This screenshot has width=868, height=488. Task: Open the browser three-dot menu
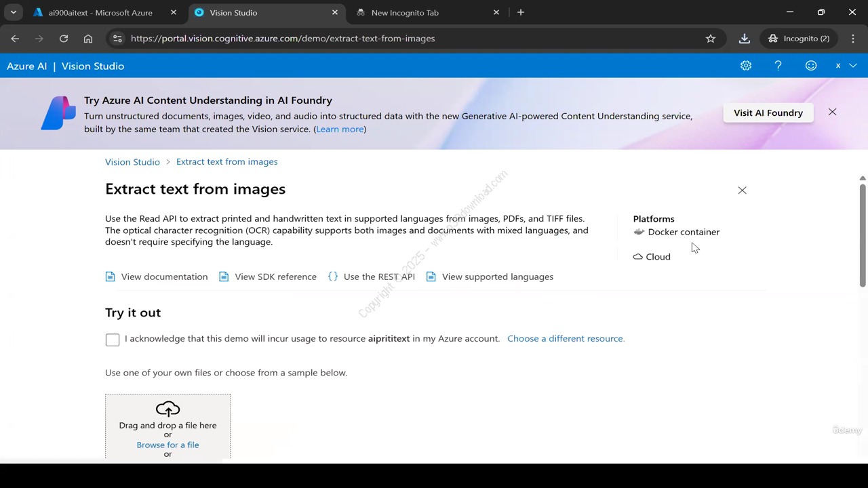pos(853,39)
